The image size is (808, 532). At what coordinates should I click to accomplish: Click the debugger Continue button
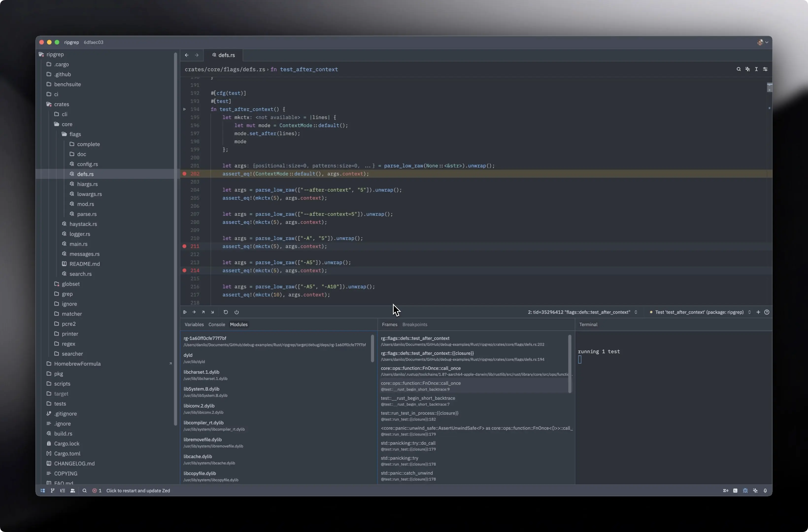[185, 312]
